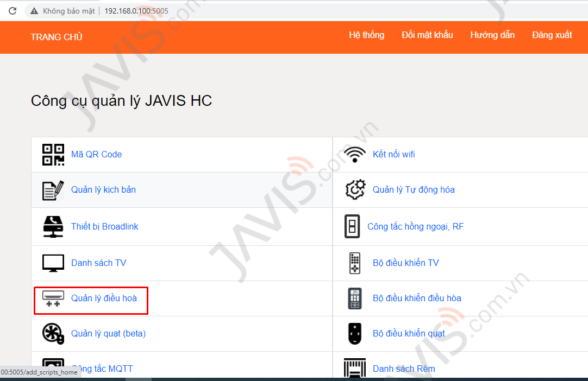Open Bộ điều khiển TV link
Viewport: 588px width, 381px height.
pyautogui.click(x=406, y=263)
